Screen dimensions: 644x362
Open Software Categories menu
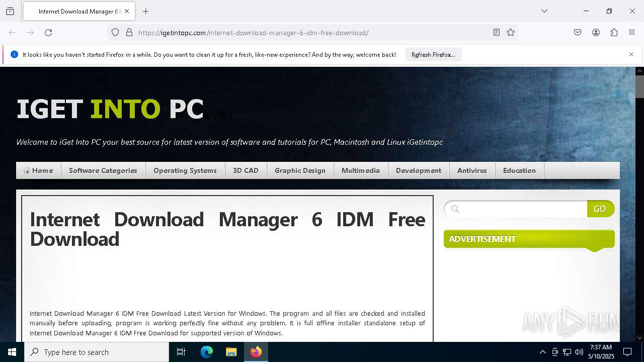point(103,170)
